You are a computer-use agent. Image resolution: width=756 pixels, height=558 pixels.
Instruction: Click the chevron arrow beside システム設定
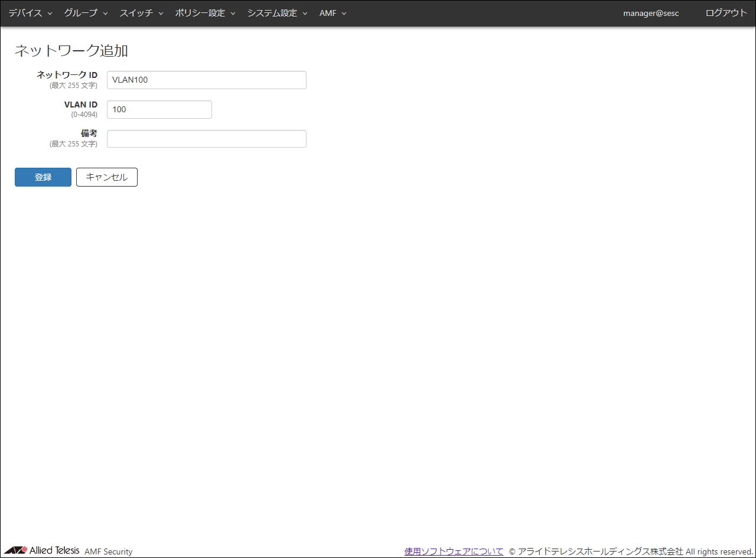[x=305, y=14]
